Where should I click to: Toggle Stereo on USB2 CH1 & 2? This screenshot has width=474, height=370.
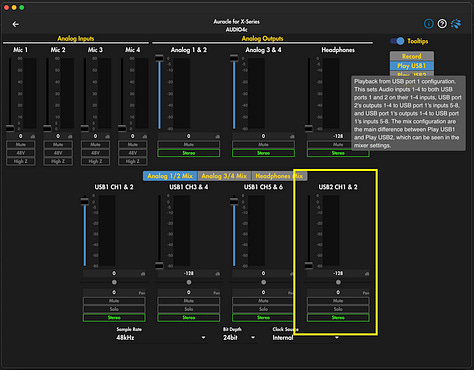pos(338,318)
